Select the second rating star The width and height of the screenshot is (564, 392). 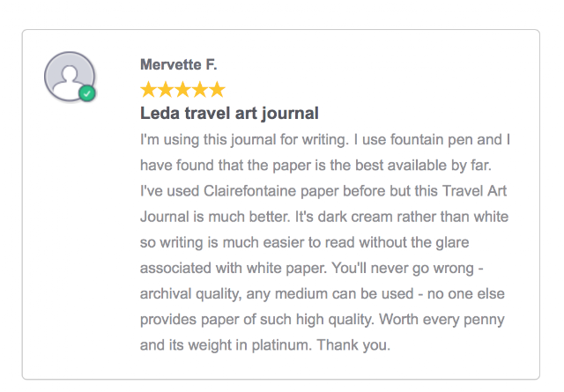point(165,90)
